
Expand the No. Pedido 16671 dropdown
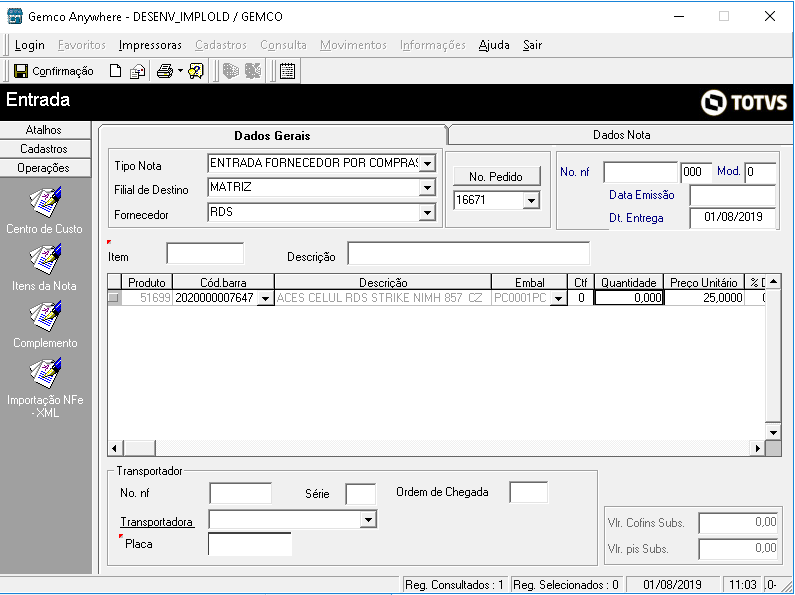click(x=531, y=201)
